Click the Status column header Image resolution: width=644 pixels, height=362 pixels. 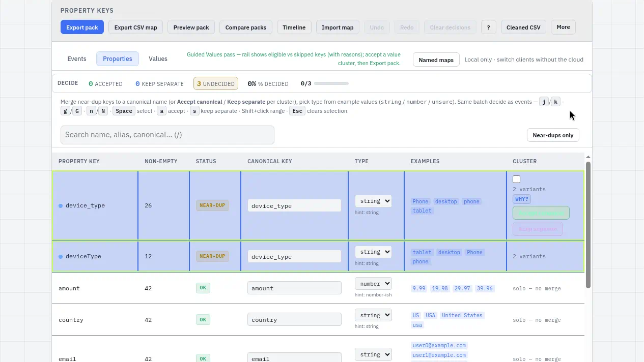(206, 161)
